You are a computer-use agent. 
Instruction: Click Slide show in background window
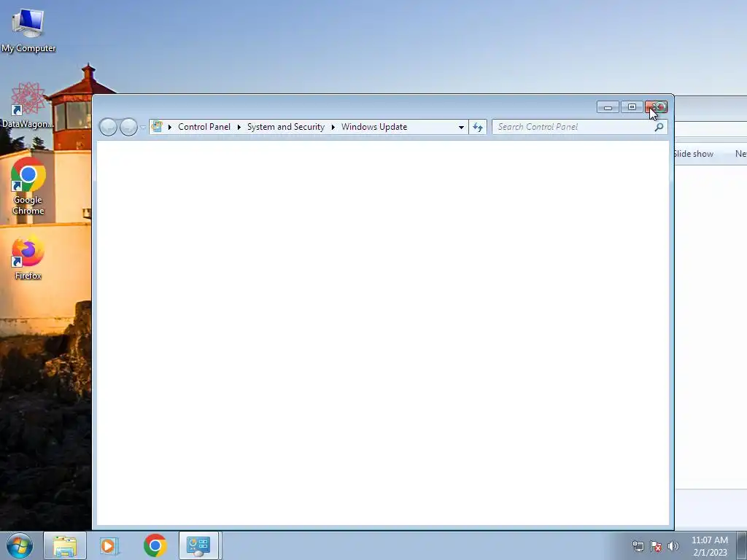point(694,154)
